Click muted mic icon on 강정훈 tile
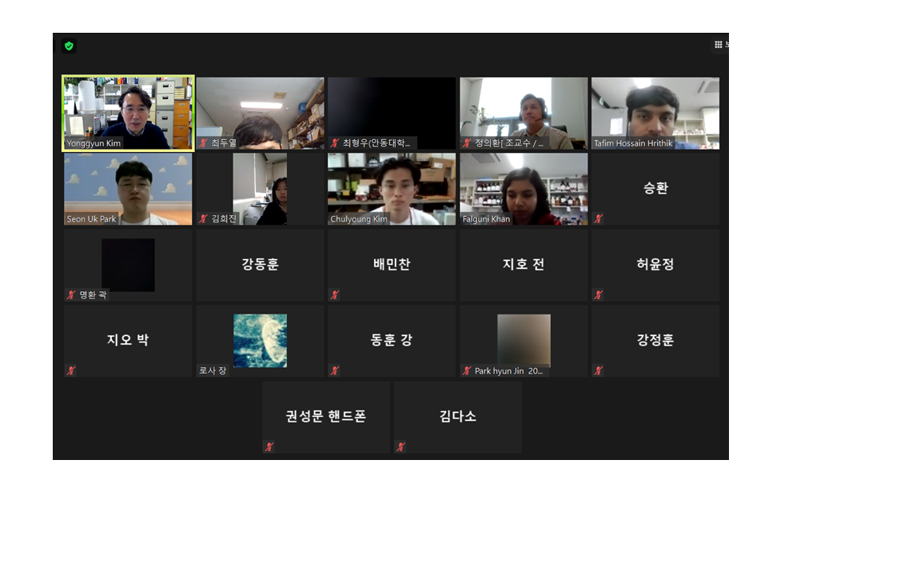This screenshot has width=924, height=576. [x=599, y=370]
